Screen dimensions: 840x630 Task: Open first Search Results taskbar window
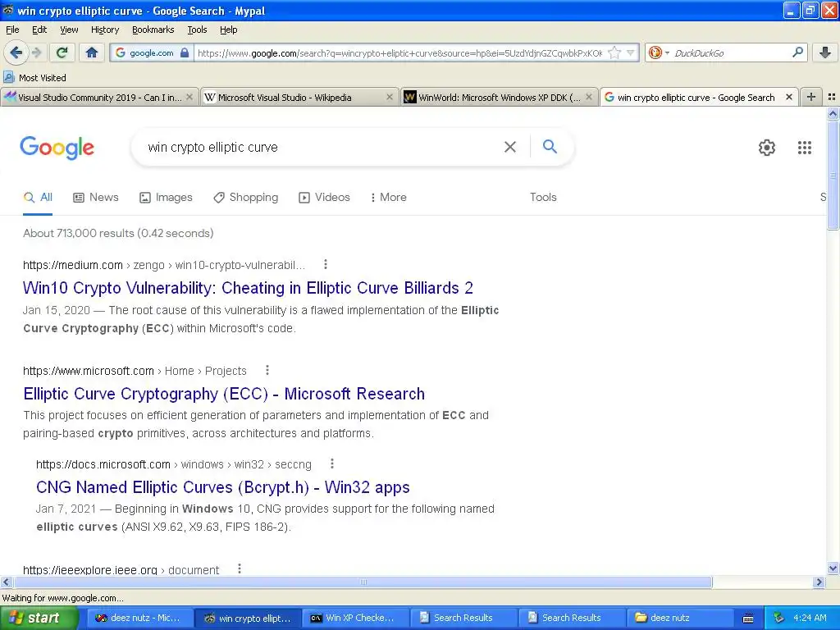pyautogui.click(x=463, y=618)
